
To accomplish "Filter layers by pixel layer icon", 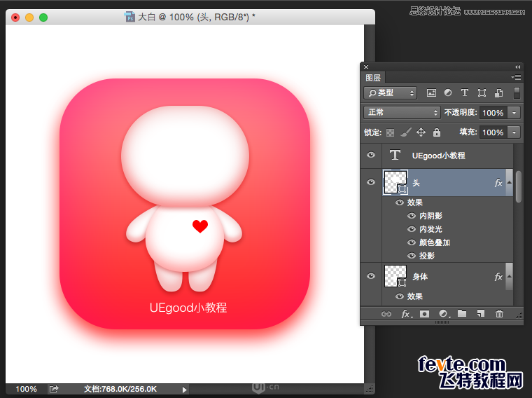I will (431, 92).
